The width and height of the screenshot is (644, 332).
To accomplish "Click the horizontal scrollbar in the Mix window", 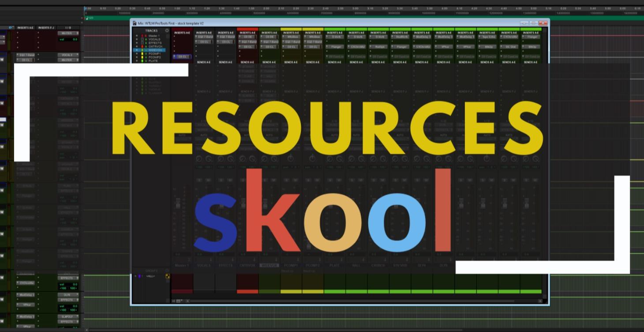I will point(353,300).
